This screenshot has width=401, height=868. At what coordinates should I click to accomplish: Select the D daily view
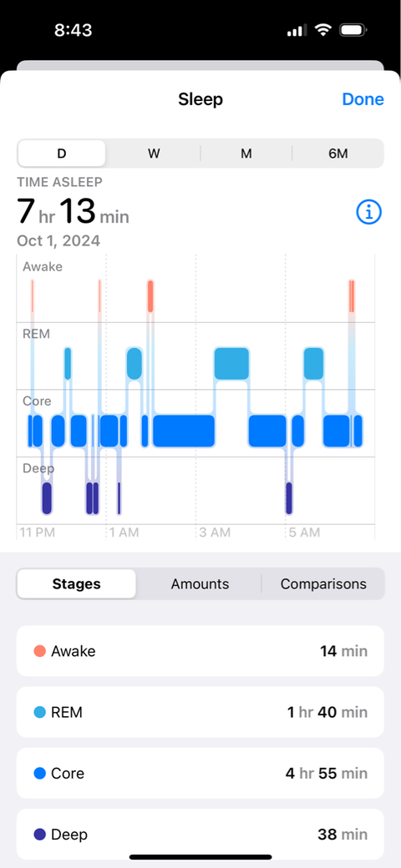coord(62,154)
